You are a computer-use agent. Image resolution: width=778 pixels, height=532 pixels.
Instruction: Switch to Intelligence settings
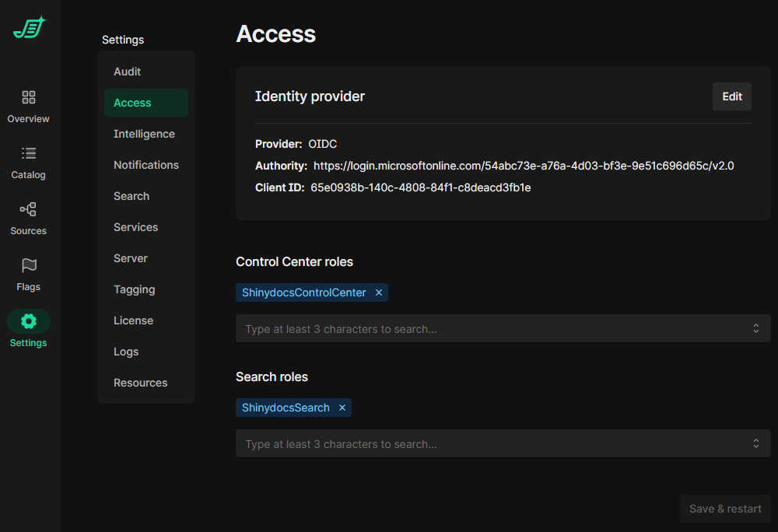[x=144, y=134]
